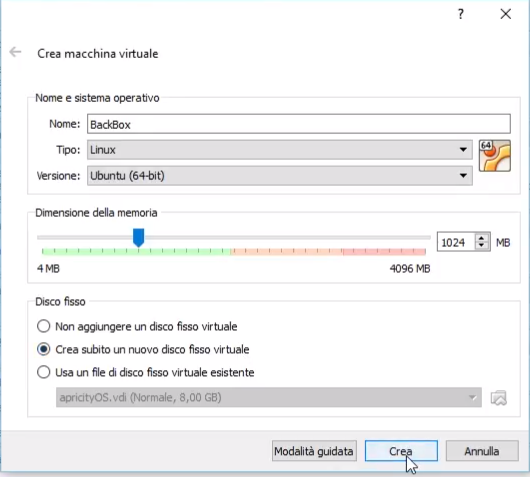
Task: Select Crea subito un nuovo disco fisso
Action: click(44, 349)
